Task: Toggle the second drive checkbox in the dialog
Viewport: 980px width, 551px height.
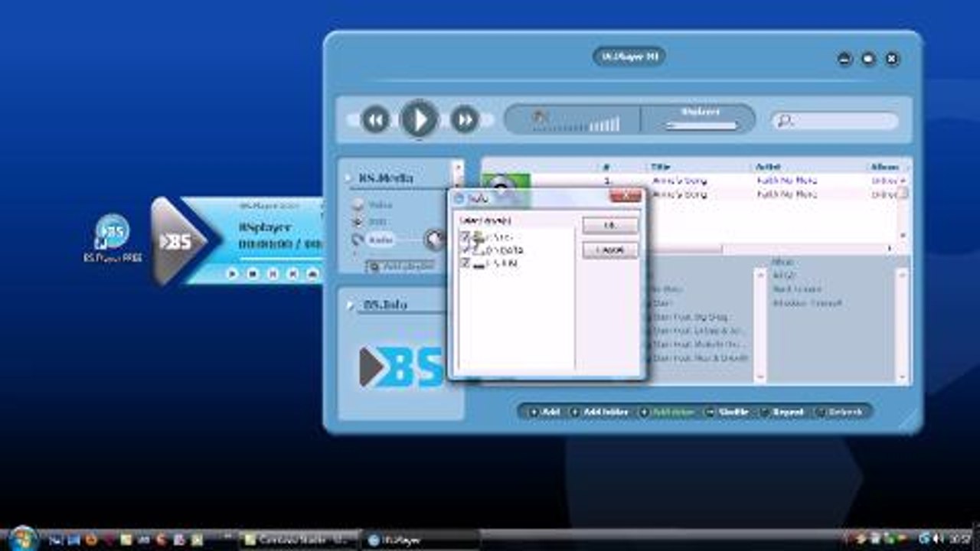Action: [x=464, y=249]
